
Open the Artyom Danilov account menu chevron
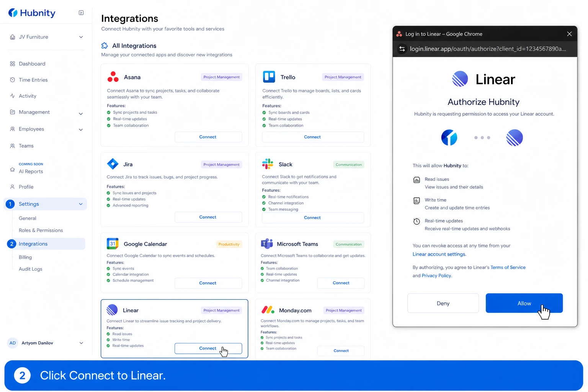[x=81, y=343]
